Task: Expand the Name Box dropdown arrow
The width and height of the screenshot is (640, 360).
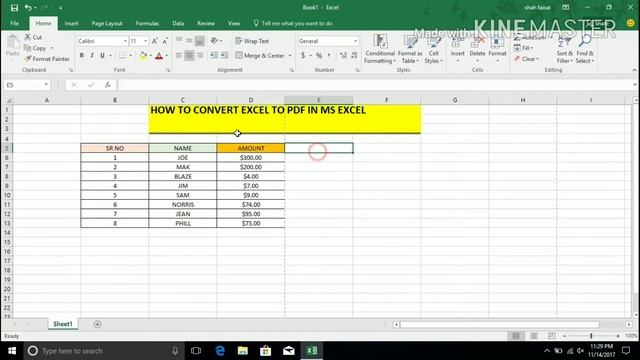Action: point(46,85)
